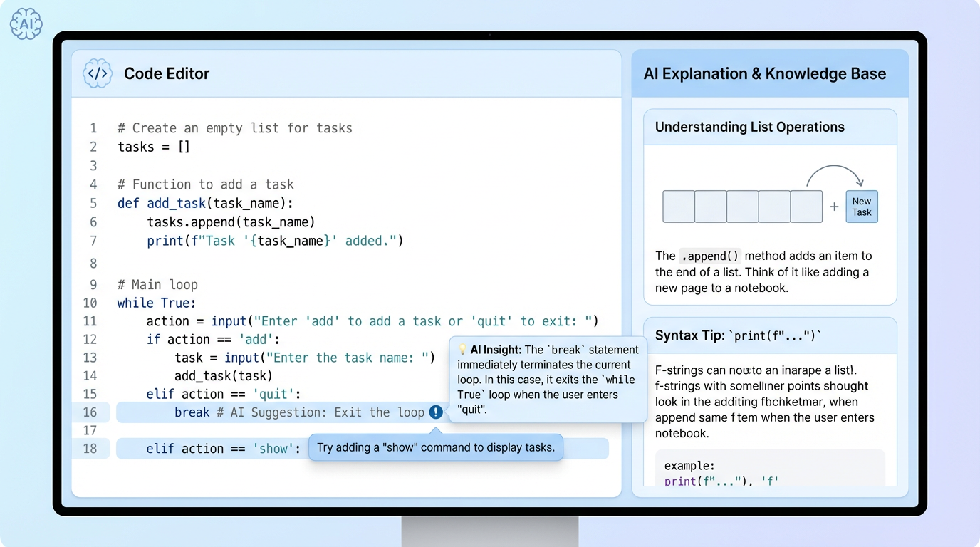This screenshot has width=980, height=547.
Task: Expand the example code block
Action: point(770,470)
